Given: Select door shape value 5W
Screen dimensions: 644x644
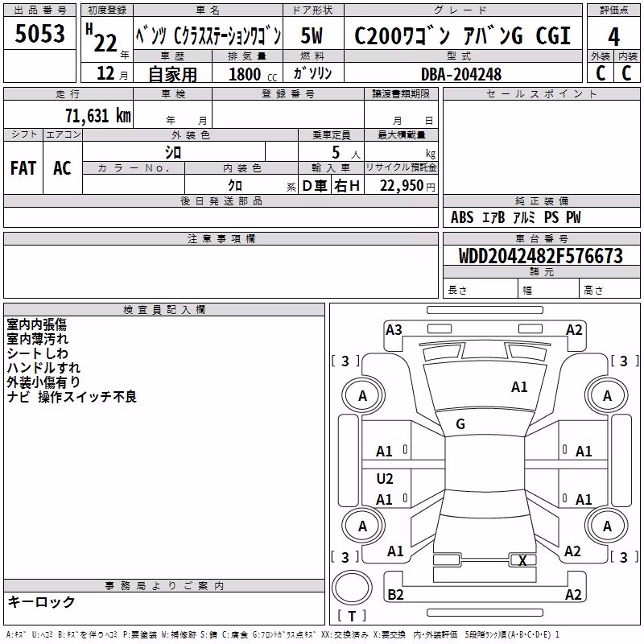Looking at the screenshot, I should click(312, 35).
